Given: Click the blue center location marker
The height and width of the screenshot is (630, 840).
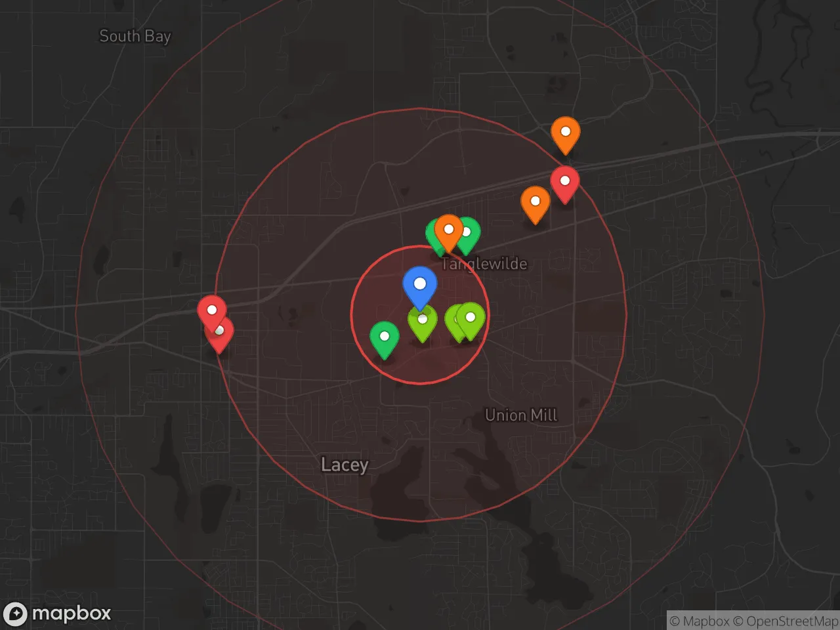Looking at the screenshot, I should point(419,285).
